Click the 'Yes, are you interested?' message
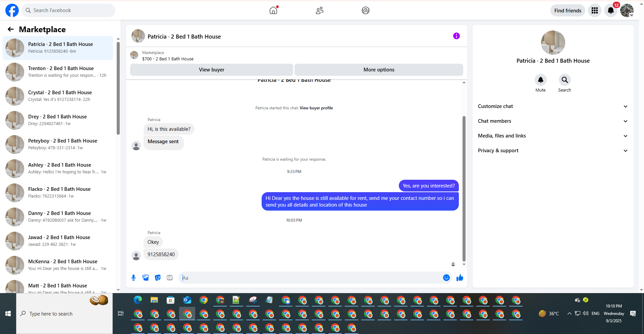This screenshot has width=644, height=334. pyautogui.click(x=429, y=186)
